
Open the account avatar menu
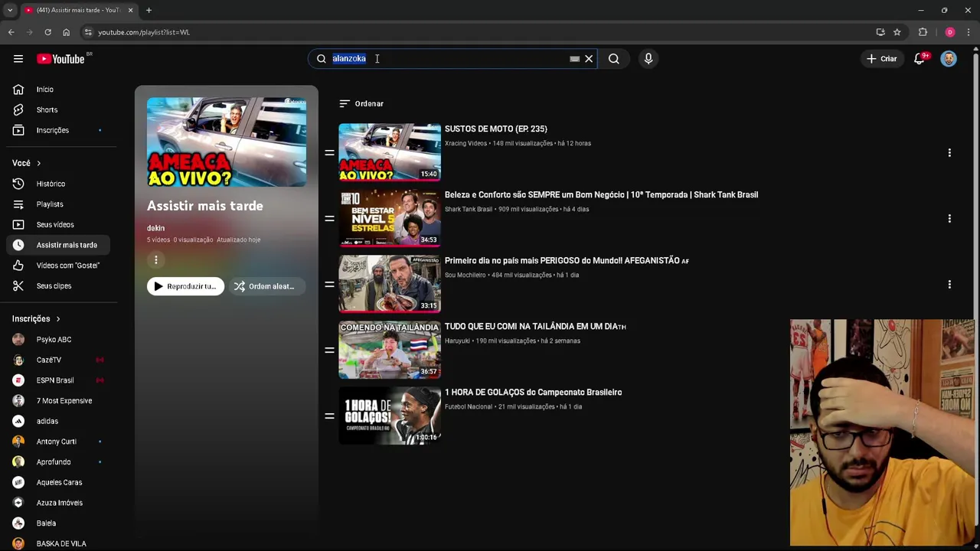[x=949, y=59]
